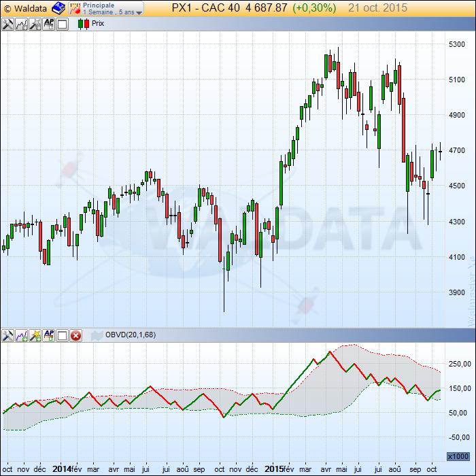
Task: Click the star wand icon in OBVD toolbar
Action: (35, 335)
